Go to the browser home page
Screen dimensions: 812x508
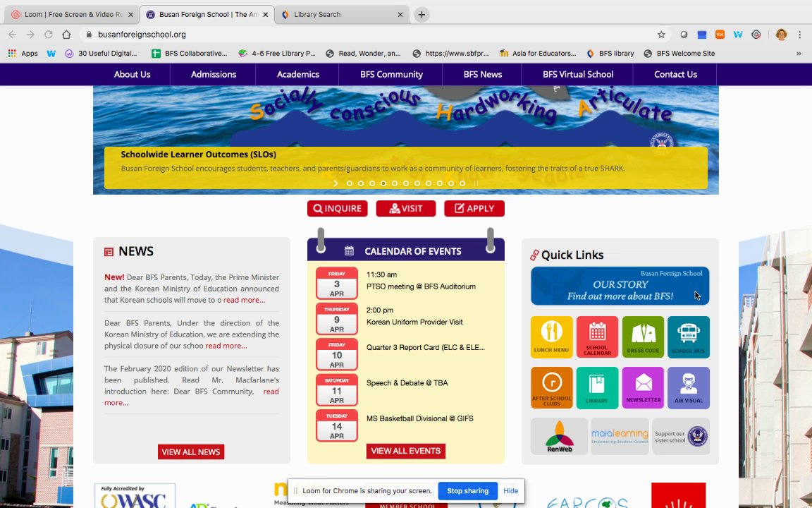(x=66, y=34)
